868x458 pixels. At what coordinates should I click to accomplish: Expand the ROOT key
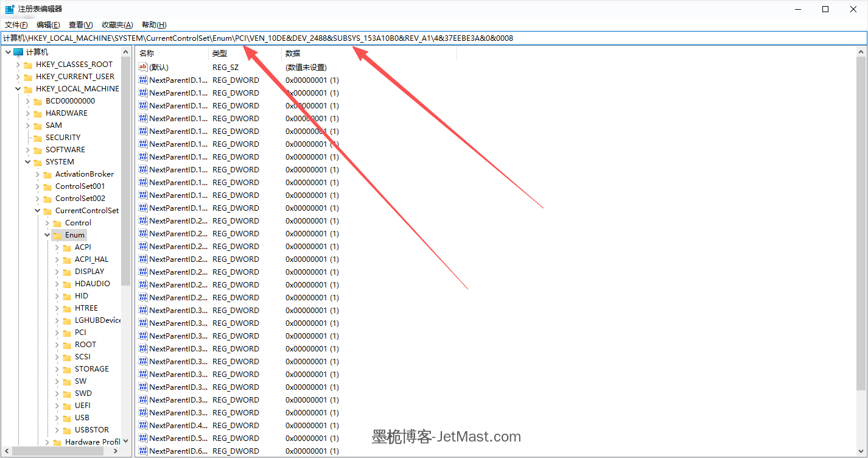pos(57,345)
